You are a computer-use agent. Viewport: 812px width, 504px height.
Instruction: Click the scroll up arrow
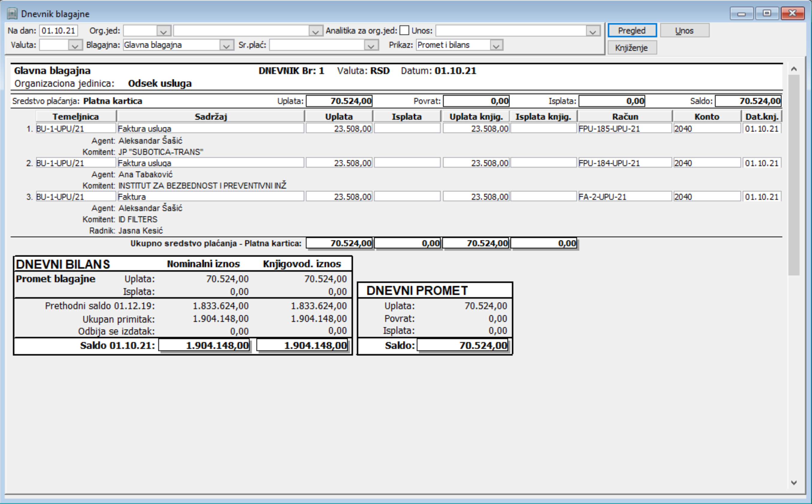coord(794,69)
